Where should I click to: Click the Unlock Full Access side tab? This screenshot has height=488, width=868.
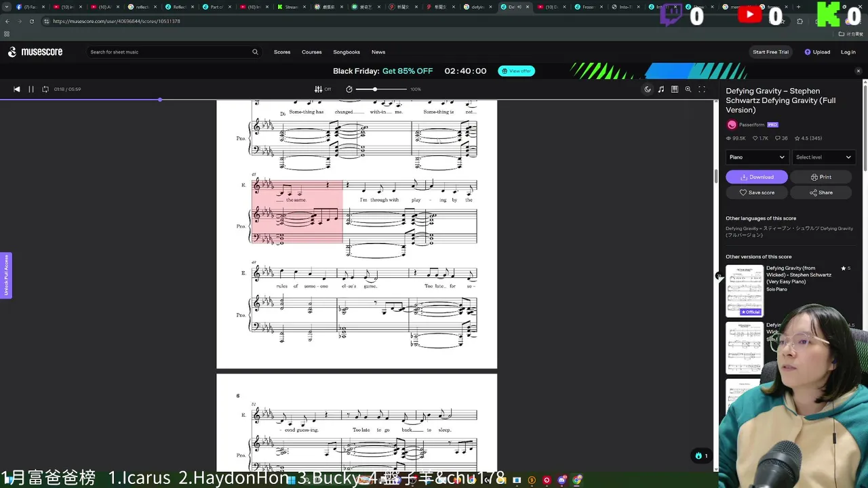(6, 275)
